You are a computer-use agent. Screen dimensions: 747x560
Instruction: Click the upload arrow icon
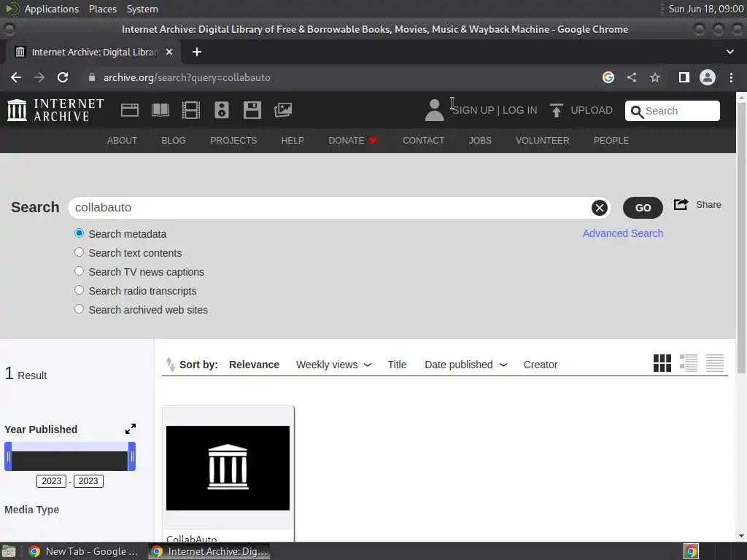(556, 110)
